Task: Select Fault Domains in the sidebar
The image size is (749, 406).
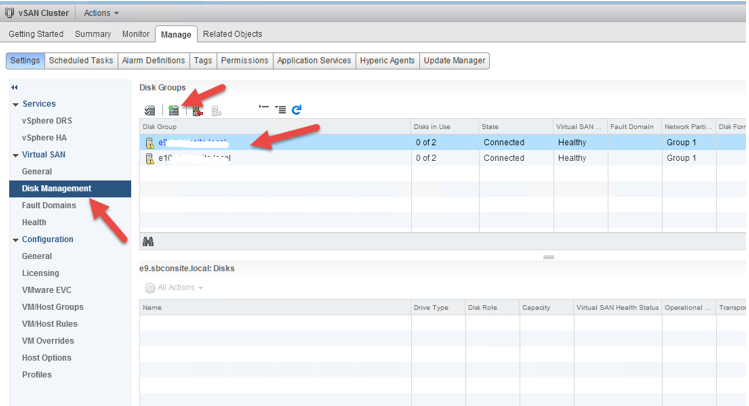Action: tap(49, 205)
